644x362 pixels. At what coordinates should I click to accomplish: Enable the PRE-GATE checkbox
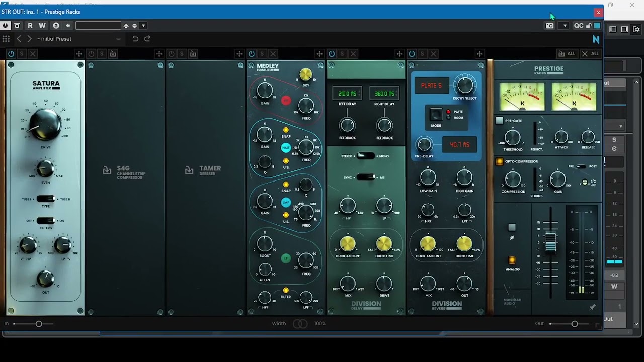coord(499,121)
